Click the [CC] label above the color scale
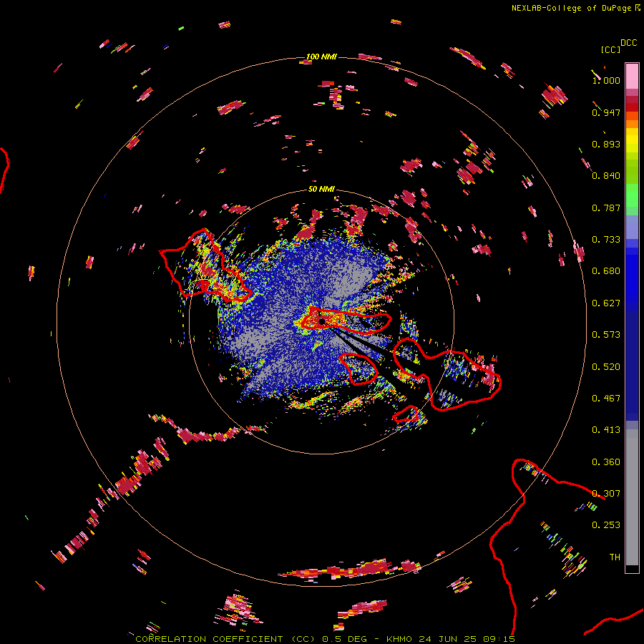This screenshot has height=644, width=644. tap(610, 49)
